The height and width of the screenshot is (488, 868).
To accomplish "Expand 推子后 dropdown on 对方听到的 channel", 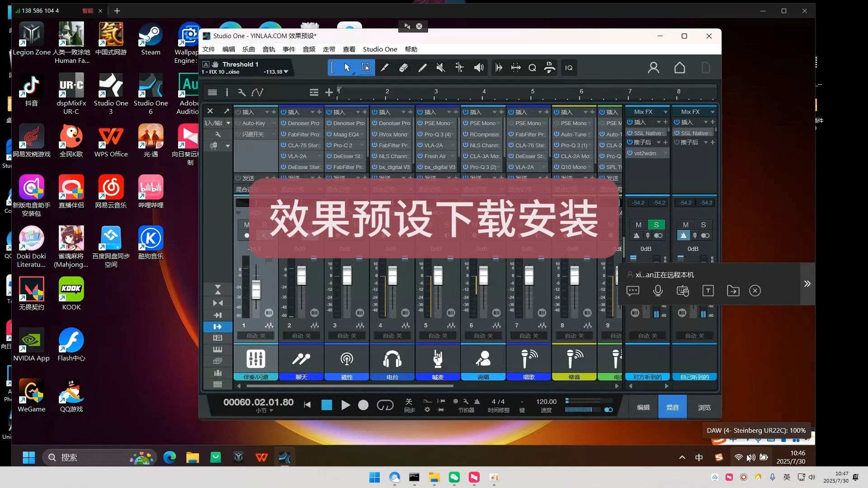I will [x=659, y=142].
